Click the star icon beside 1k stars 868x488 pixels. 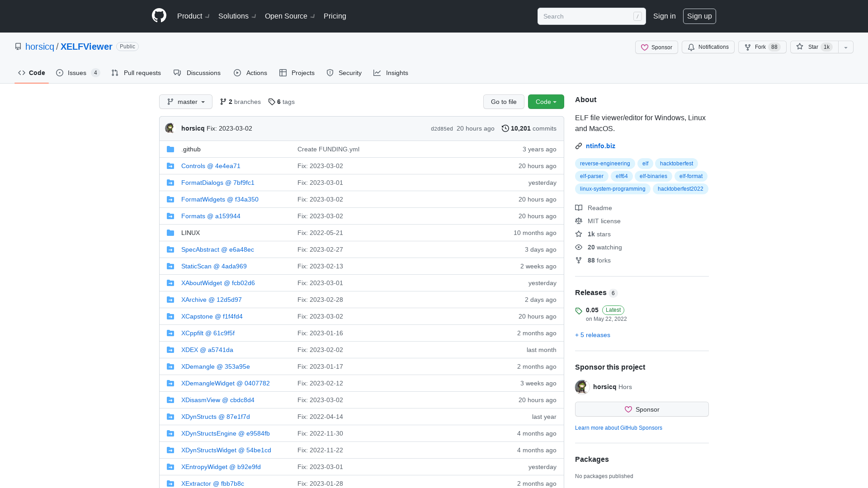coord(579,234)
